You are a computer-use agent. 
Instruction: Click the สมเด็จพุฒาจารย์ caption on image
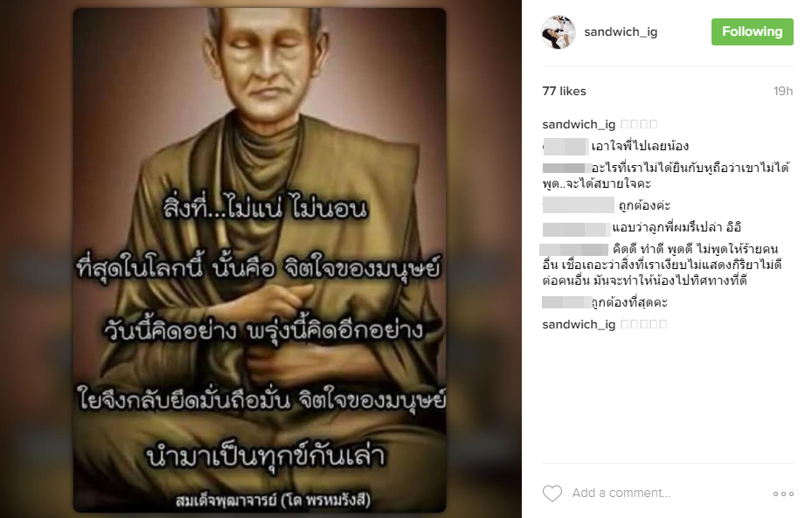point(273,501)
